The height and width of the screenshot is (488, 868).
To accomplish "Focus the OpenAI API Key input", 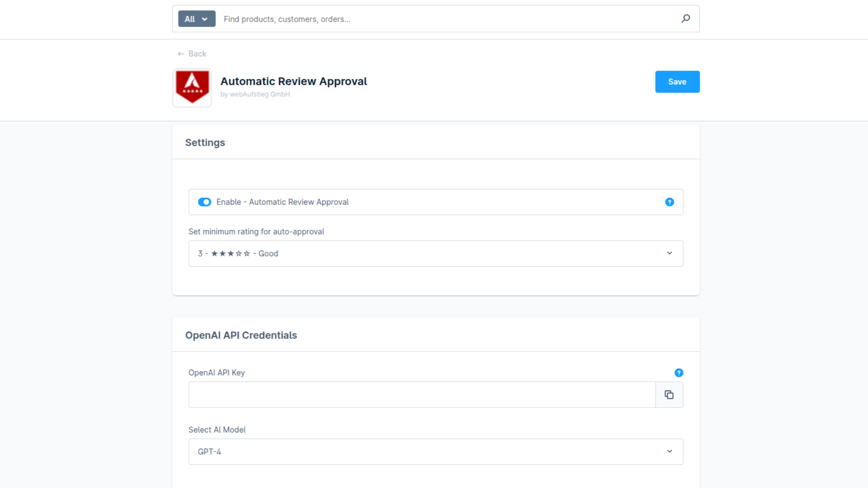I will tap(422, 395).
